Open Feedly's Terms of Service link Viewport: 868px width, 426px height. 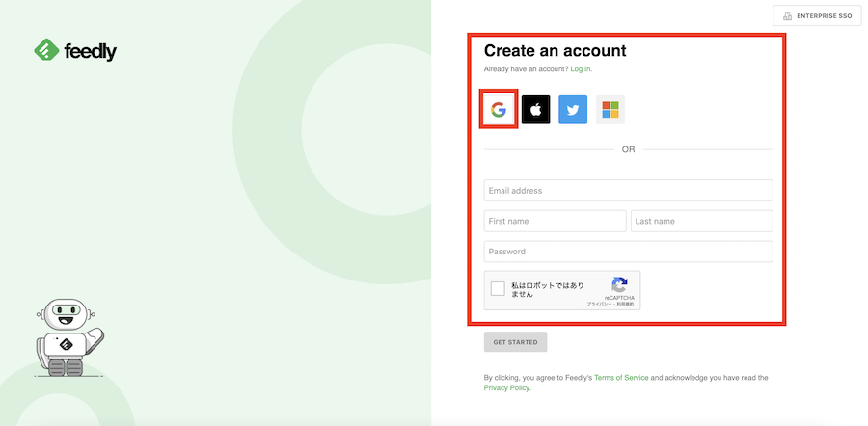click(621, 378)
